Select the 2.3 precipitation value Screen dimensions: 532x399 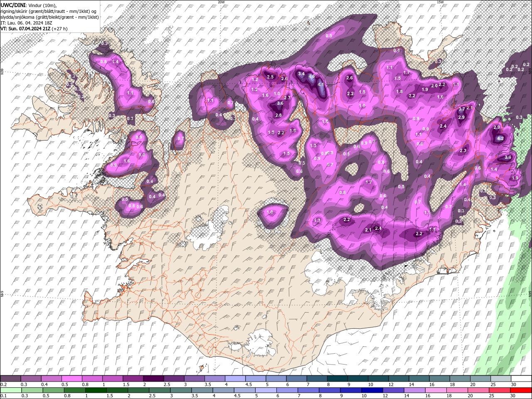pyautogui.click(x=463, y=150)
